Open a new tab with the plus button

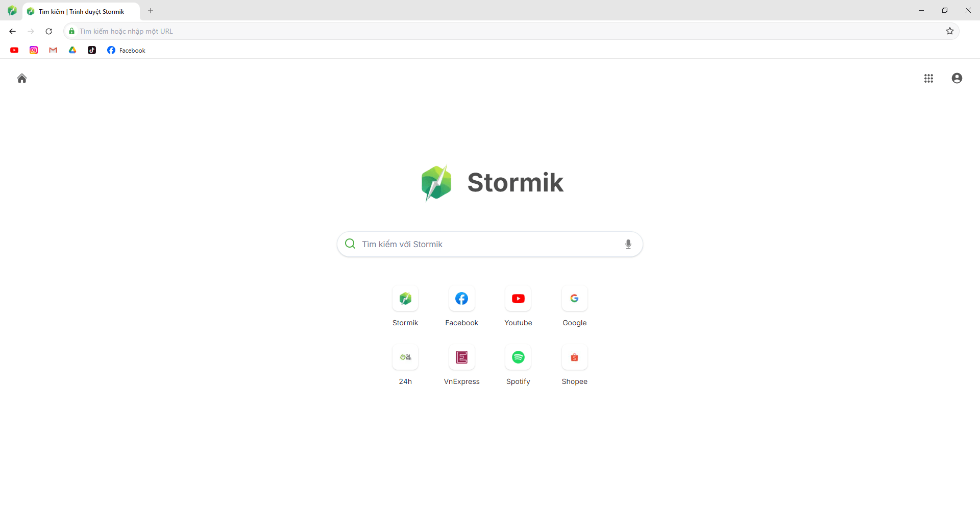[x=151, y=11]
